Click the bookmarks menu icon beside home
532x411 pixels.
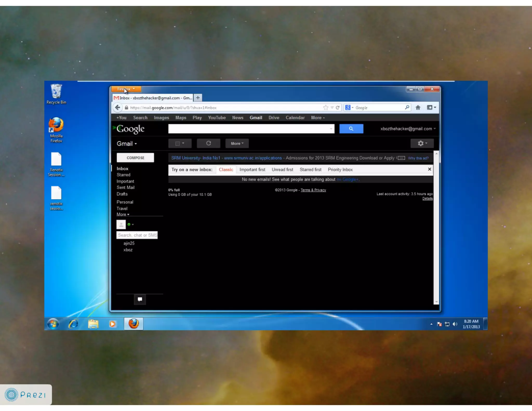[x=431, y=108]
